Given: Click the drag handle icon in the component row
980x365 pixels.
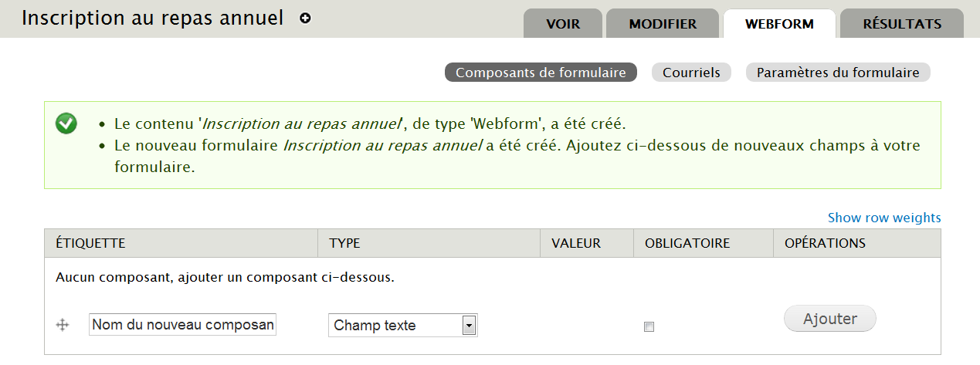Looking at the screenshot, I should [x=63, y=326].
